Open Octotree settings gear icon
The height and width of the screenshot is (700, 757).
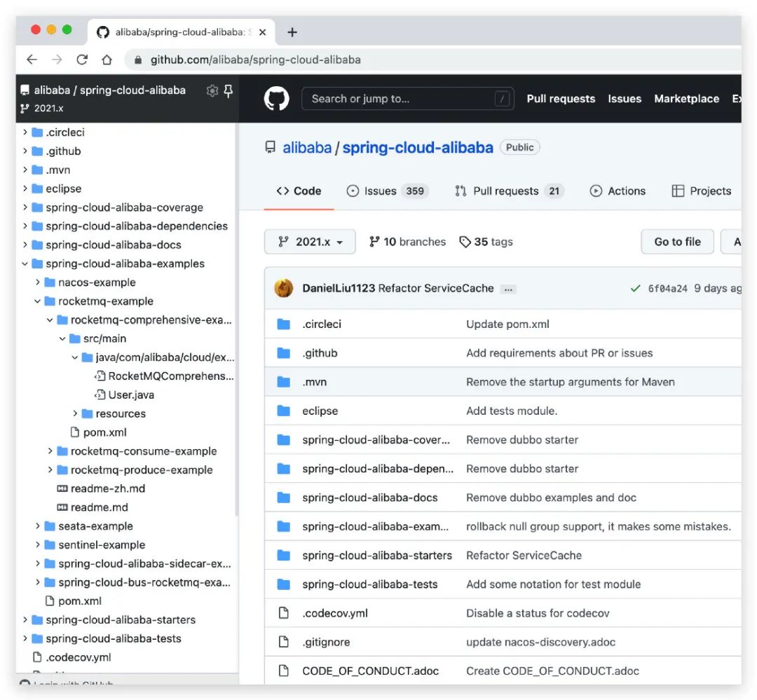(212, 90)
